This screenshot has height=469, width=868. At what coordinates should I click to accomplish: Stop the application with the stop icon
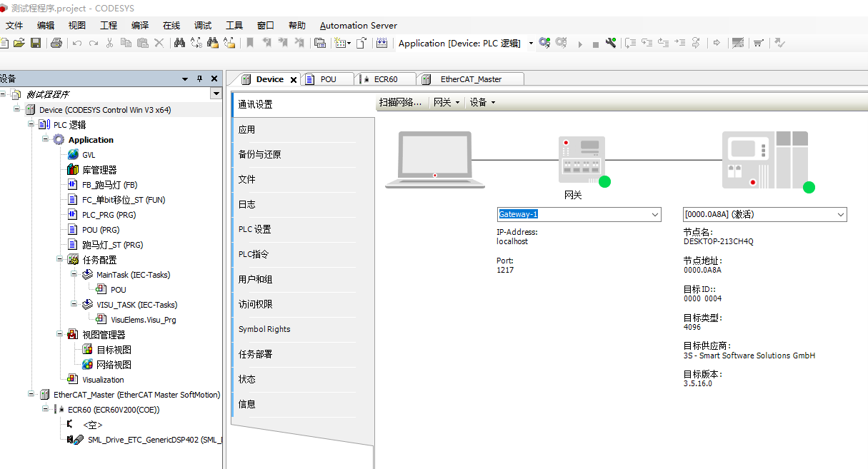pos(595,44)
